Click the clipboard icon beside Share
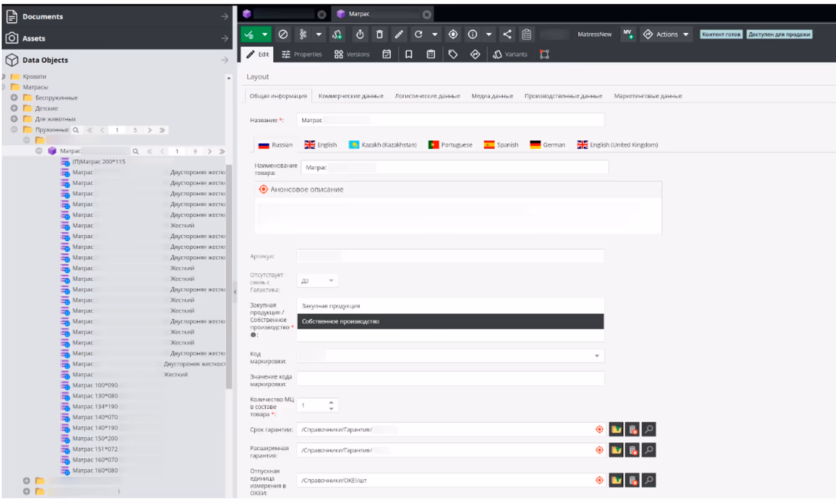Viewport: 836px width, 504px height. click(527, 34)
